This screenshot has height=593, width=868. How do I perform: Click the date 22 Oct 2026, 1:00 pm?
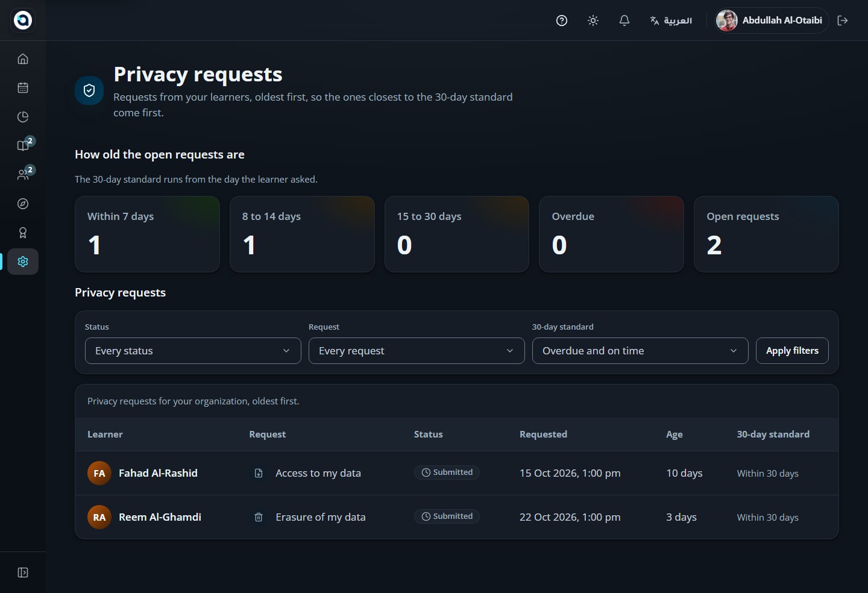(570, 517)
